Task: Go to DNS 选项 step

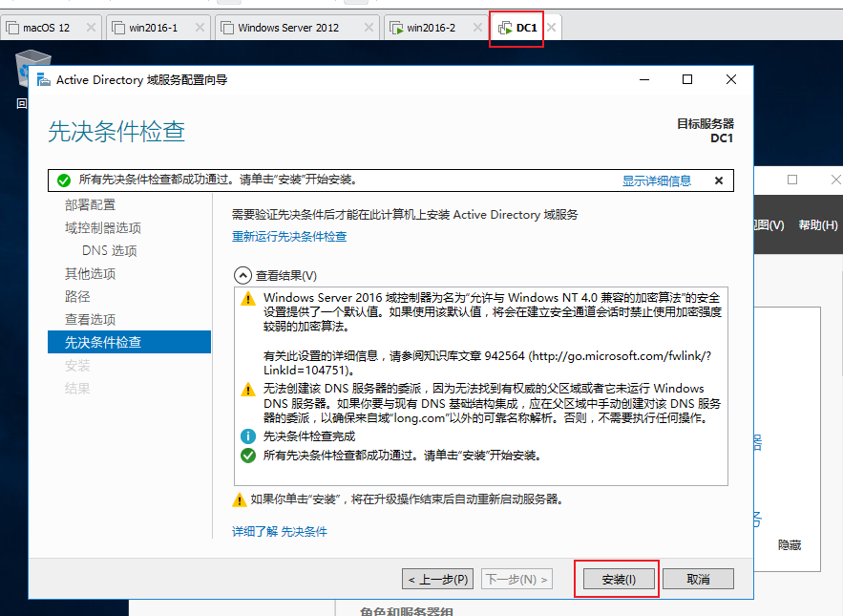Action: click(x=109, y=251)
